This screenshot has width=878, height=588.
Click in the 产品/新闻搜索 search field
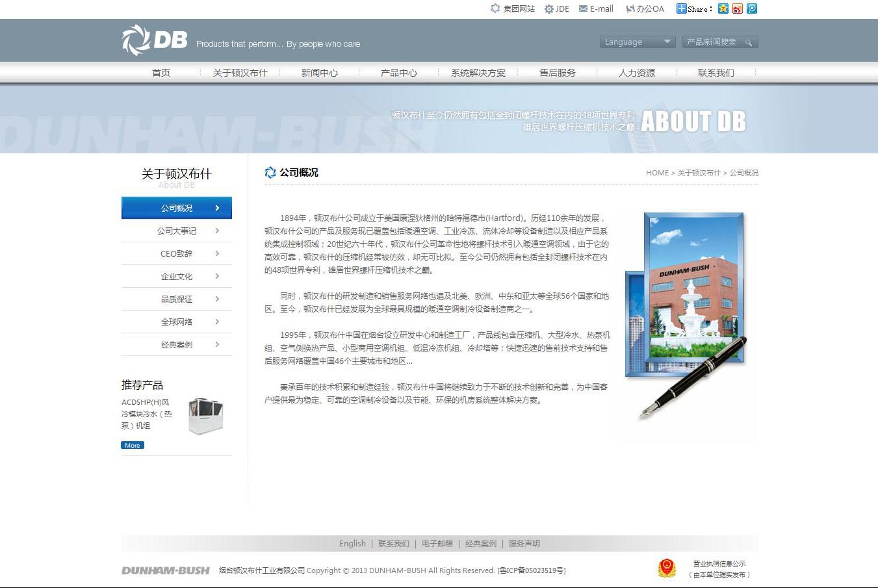click(x=712, y=42)
